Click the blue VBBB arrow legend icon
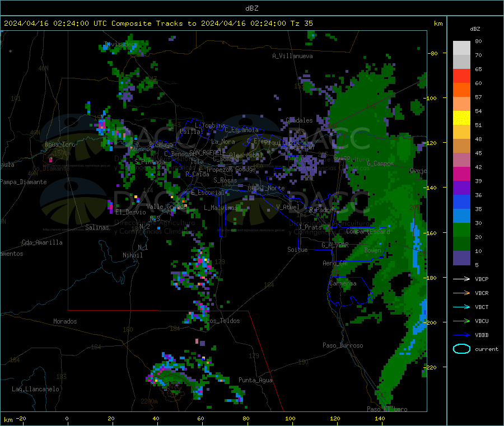 coord(461,335)
